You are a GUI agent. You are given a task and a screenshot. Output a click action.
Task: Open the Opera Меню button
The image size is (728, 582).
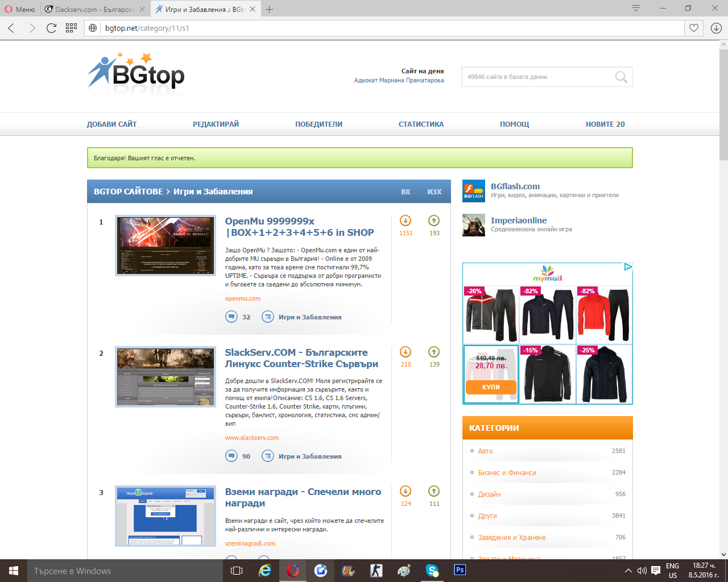point(20,9)
